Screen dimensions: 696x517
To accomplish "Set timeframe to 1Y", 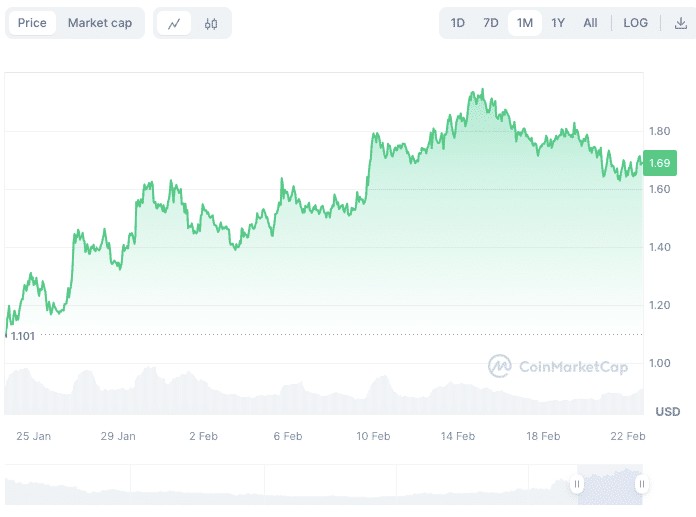I will 558,23.
